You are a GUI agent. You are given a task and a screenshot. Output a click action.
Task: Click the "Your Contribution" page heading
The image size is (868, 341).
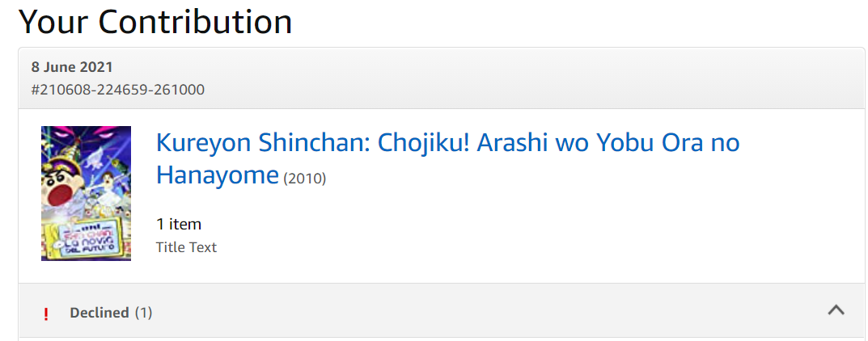click(155, 21)
